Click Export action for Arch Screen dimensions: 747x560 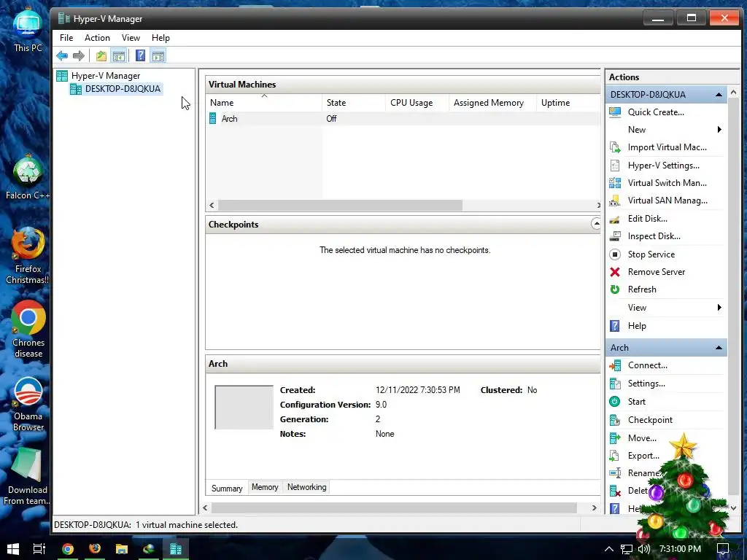643,456
